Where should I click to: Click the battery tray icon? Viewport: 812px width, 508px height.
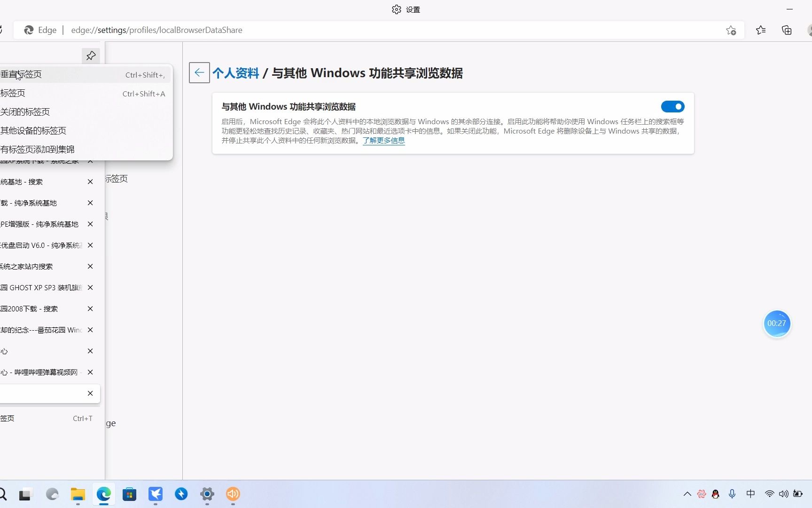[x=798, y=494]
